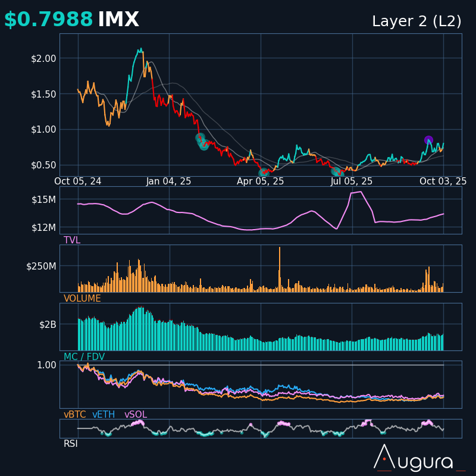
Task: Click the teal marker cluster near $0.80 in early 2025
Action: point(202,141)
